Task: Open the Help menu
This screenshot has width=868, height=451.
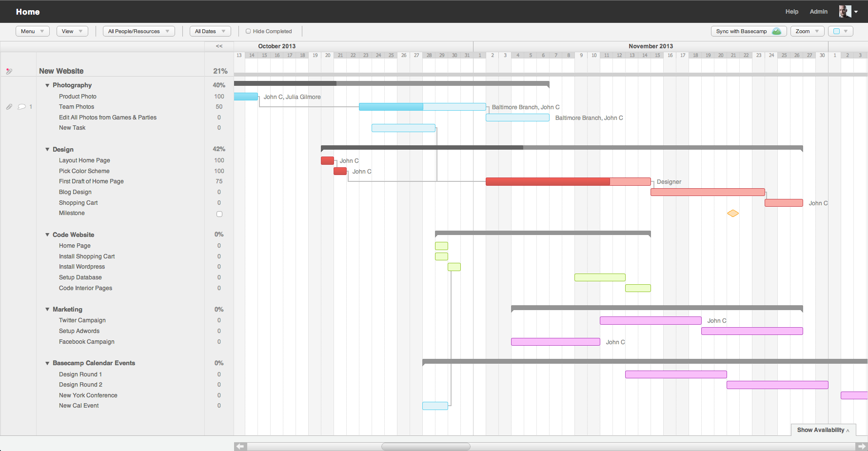Action: [792, 12]
